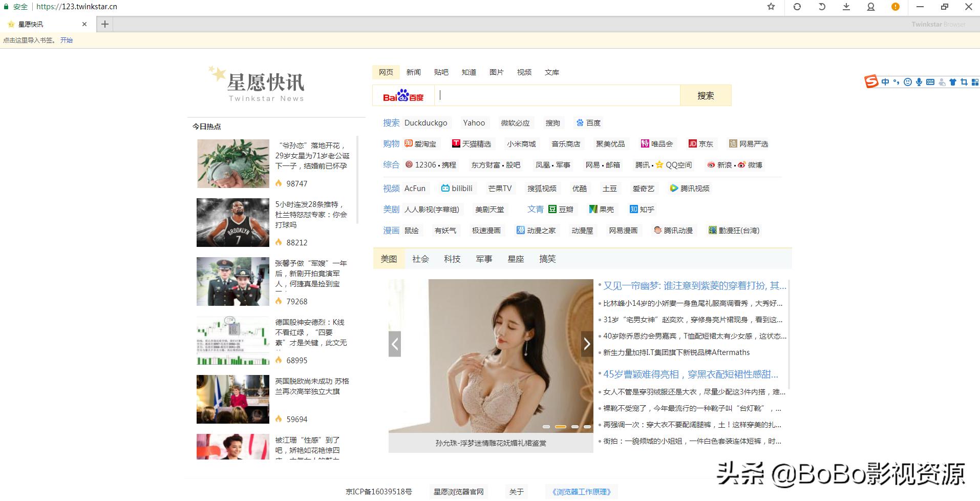Select the second carousel indicator dot
Image resolution: width=980 pixels, height=501 pixels.
[560, 425]
